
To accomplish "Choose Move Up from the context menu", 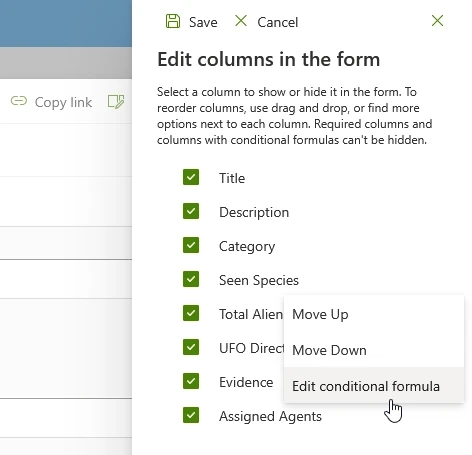I will pyautogui.click(x=374, y=314).
